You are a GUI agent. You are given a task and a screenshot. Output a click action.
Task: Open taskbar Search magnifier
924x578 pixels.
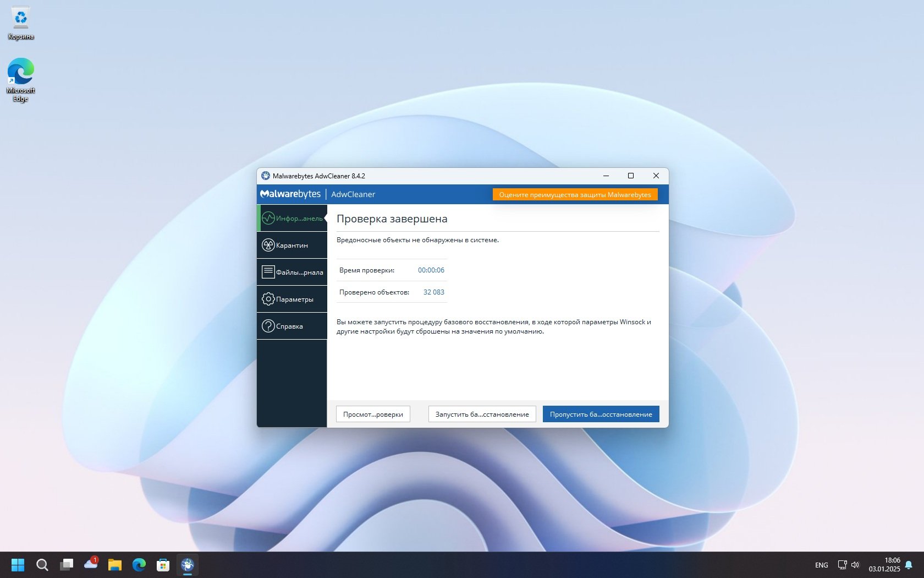tap(42, 565)
